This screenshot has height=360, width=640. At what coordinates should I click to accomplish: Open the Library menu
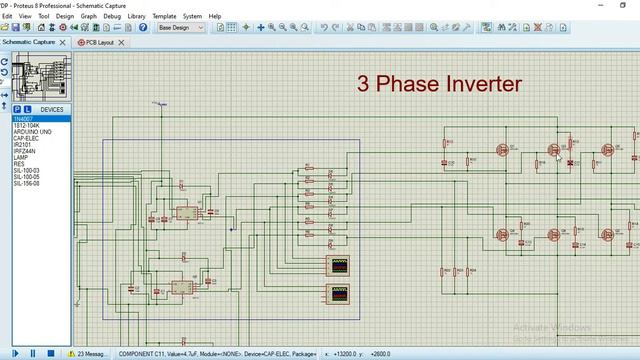[136, 16]
